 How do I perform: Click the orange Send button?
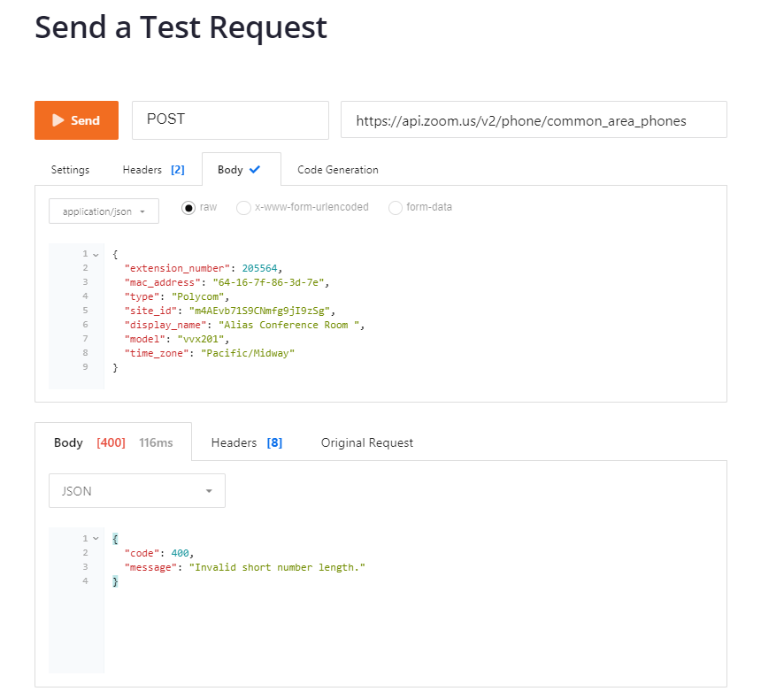(76, 120)
